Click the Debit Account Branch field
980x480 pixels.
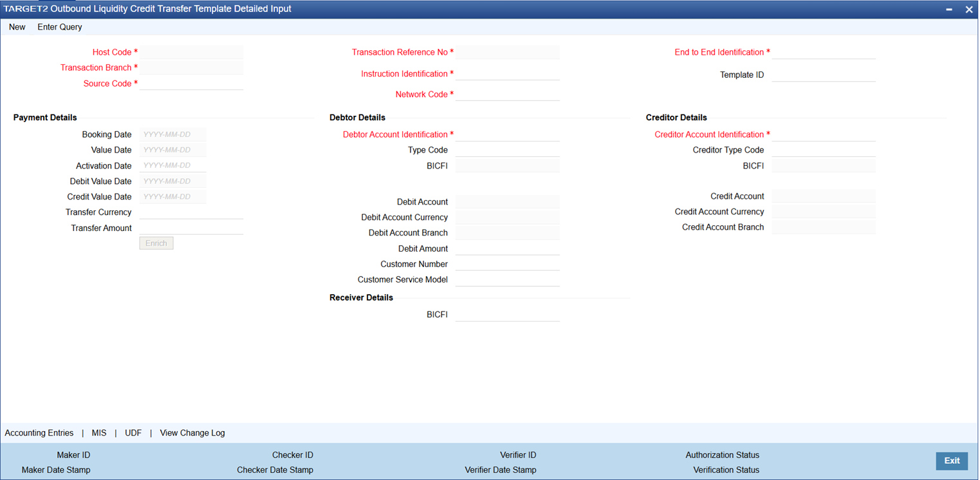[x=508, y=233]
